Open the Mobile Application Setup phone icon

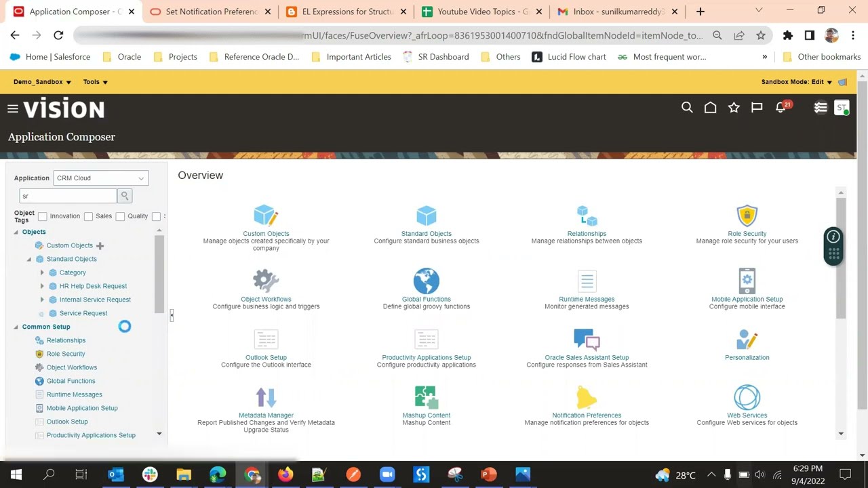tap(747, 281)
